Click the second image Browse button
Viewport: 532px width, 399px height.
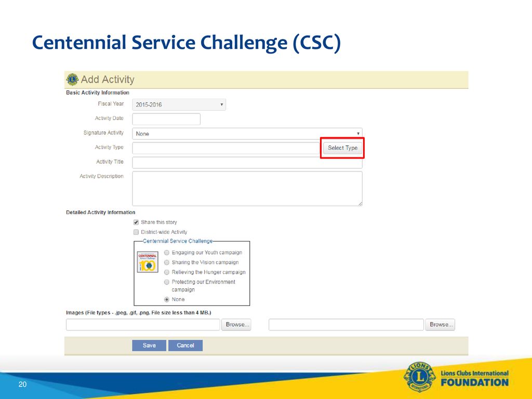tap(440, 325)
